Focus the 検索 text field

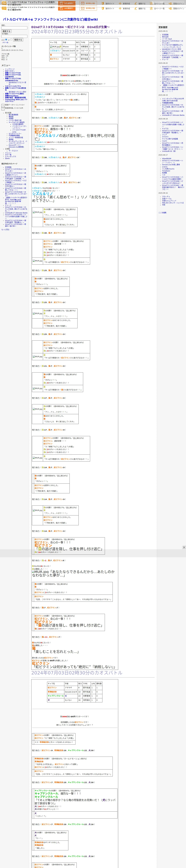pos(14,28)
